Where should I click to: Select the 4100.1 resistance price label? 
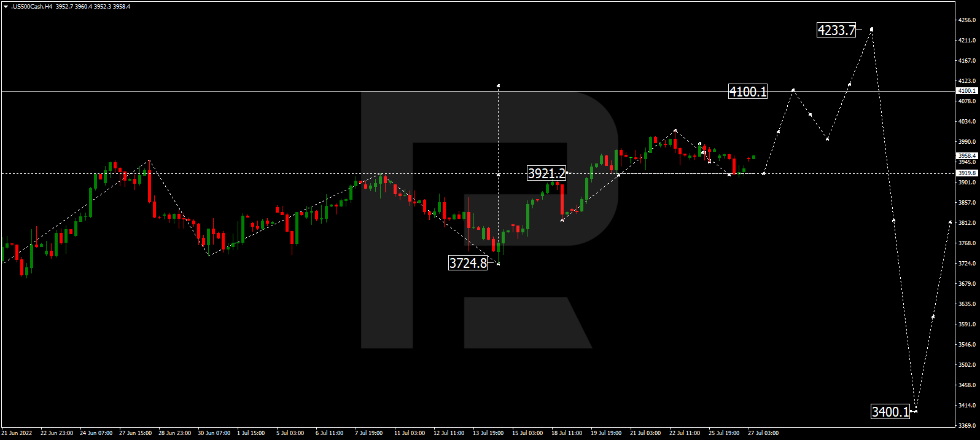(747, 92)
